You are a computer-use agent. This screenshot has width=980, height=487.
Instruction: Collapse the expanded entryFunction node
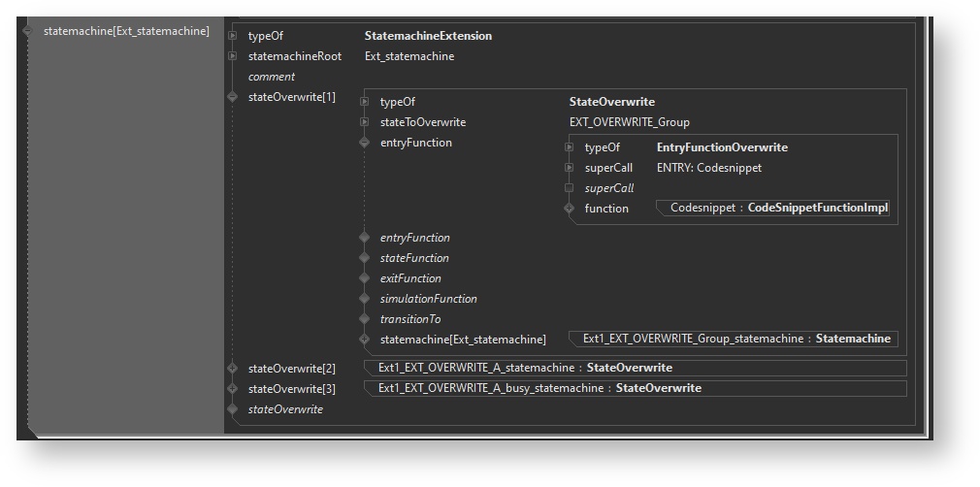pos(365,143)
